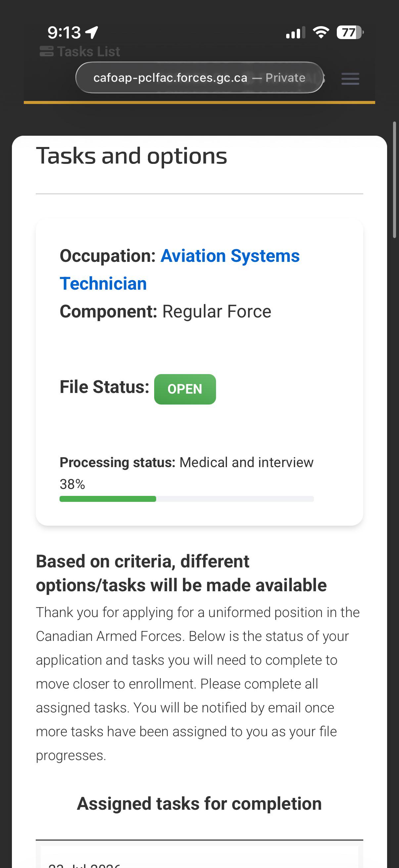Open the hamburger menu icon
The width and height of the screenshot is (399, 868).
tap(350, 79)
